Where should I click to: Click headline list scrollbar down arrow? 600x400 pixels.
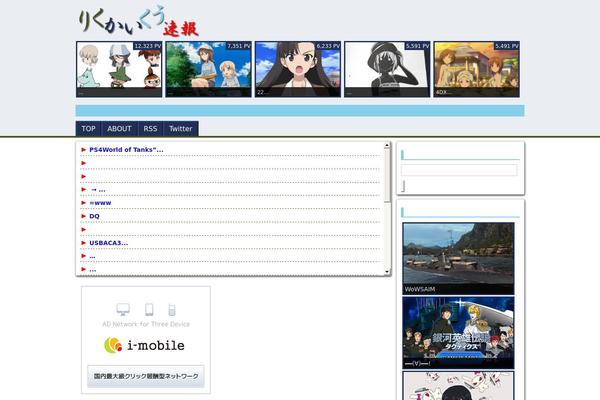(x=387, y=272)
